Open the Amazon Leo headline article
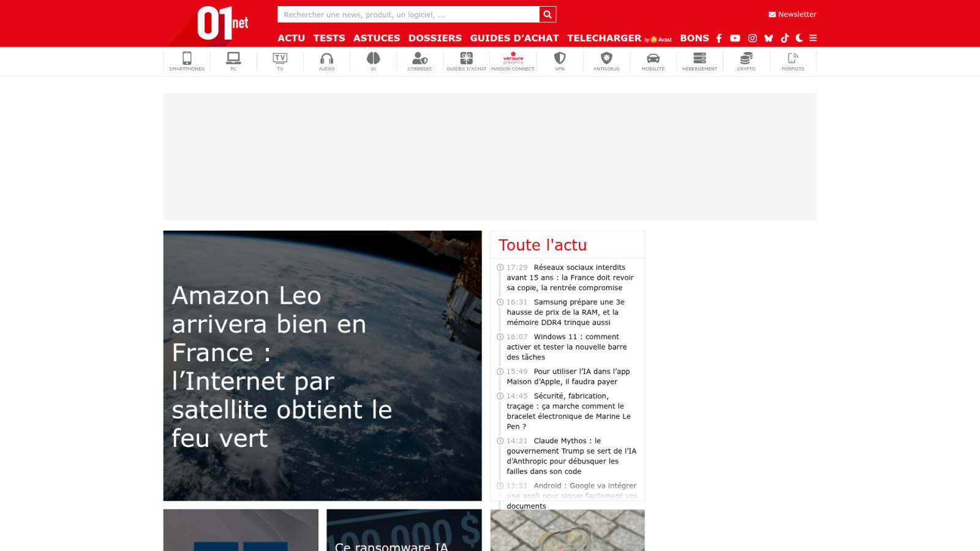 pos(322,365)
